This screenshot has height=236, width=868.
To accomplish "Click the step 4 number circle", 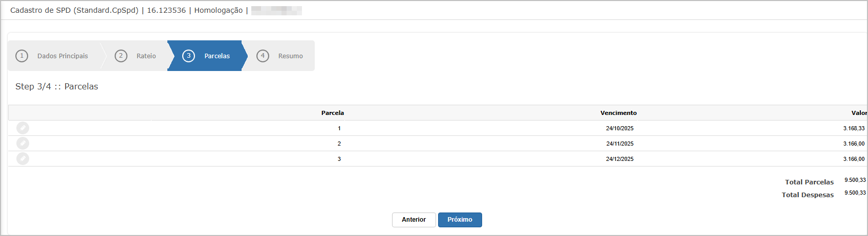I will click(263, 56).
